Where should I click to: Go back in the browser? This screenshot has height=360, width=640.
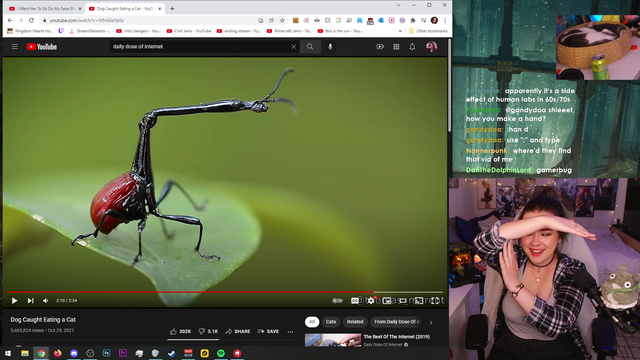point(10,20)
